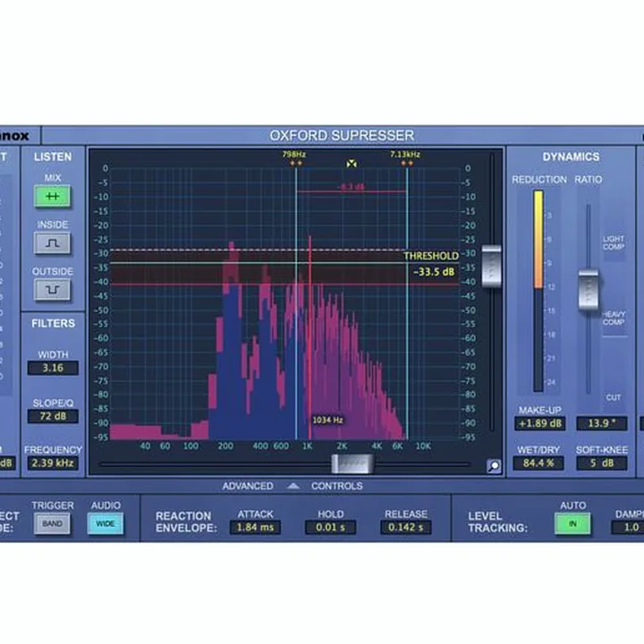Click the 7.13kHz upper band handle
The image size is (644, 644).
click(x=407, y=164)
